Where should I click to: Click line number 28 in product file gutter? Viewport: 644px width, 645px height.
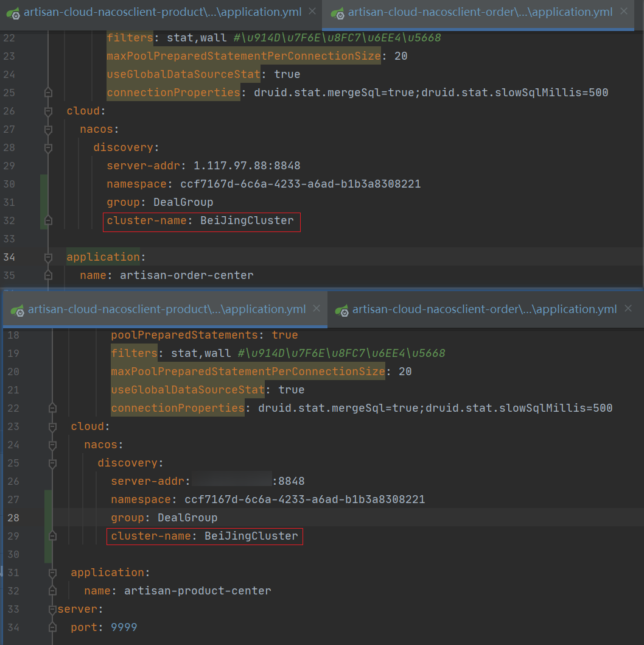pyautogui.click(x=13, y=518)
